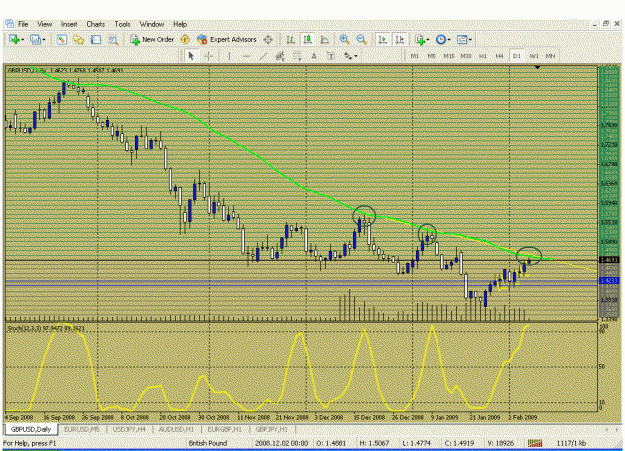Image resolution: width=625 pixels, height=451 pixels.
Task: Expand the Profiles dropdown arrow
Action: point(44,40)
